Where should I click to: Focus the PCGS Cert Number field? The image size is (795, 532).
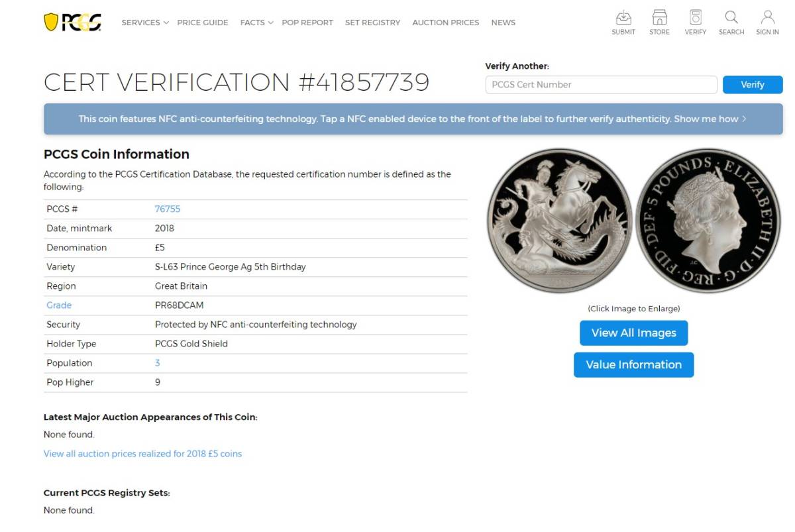601,85
